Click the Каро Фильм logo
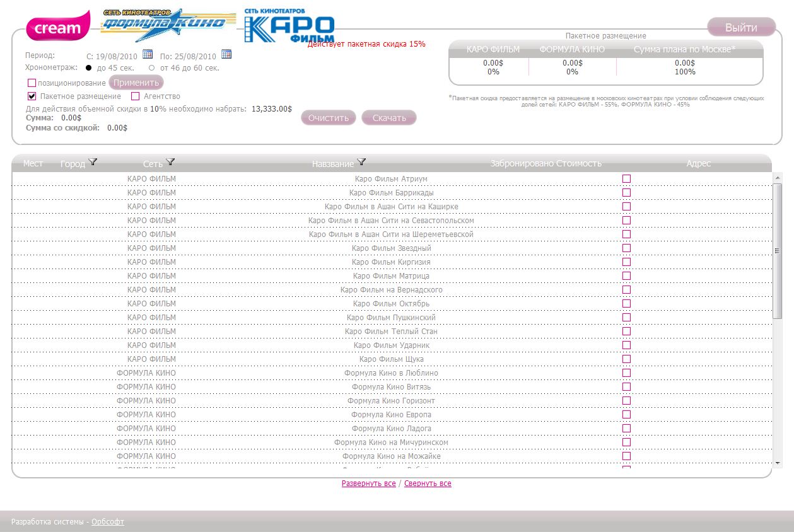This screenshot has width=794, height=532. point(289,26)
